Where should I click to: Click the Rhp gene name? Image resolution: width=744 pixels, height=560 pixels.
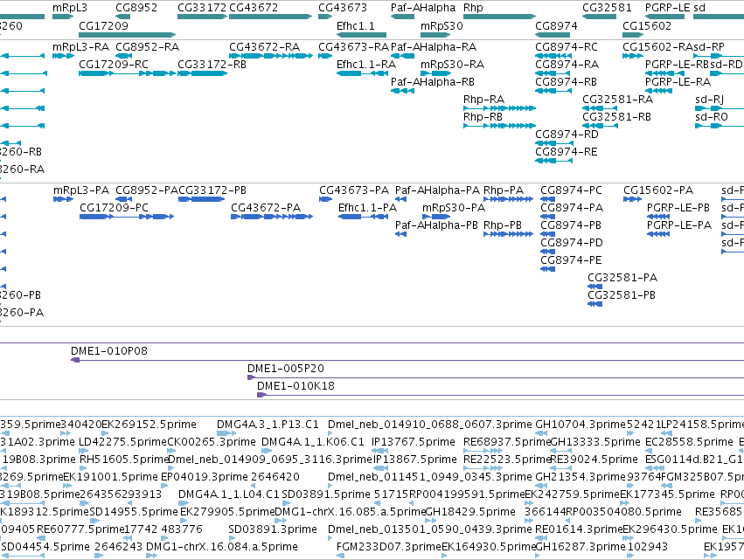pyautogui.click(x=473, y=8)
